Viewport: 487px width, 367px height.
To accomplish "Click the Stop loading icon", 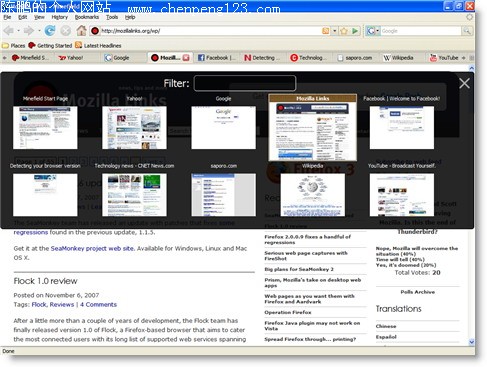I will (x=66, y=31).
